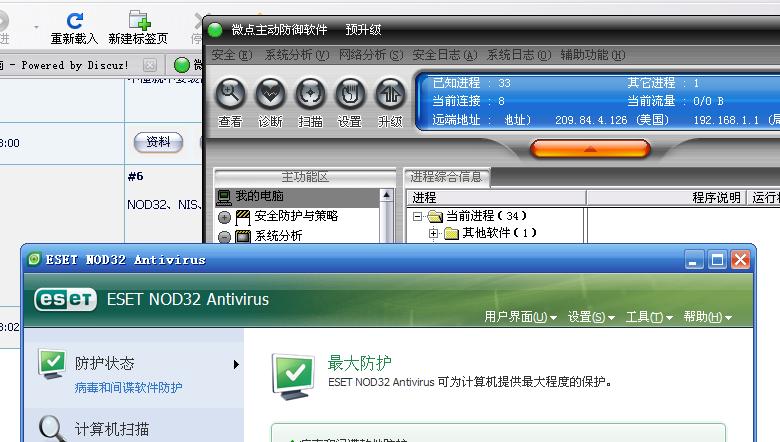Click the browser 重新载入 reload icon
The image size is (780, 442).
click(x=75, y=20)
